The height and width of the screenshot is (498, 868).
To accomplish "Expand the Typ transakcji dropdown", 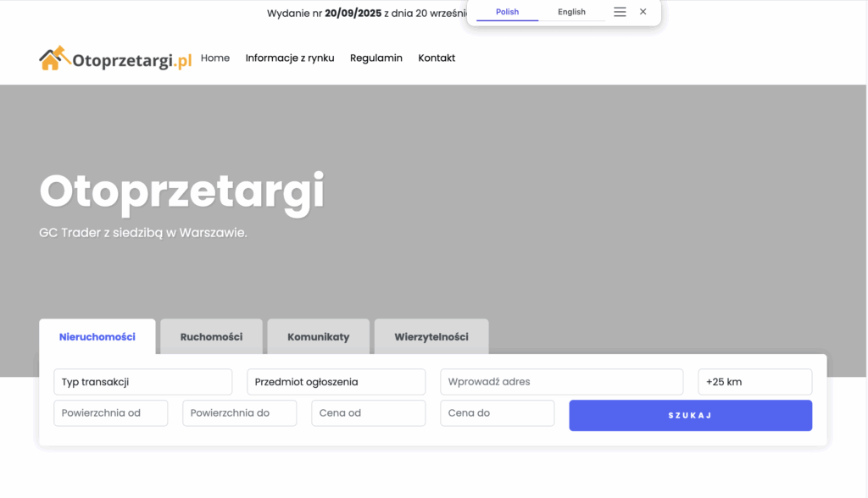I will pyautogui.click(x=142, y=382).
